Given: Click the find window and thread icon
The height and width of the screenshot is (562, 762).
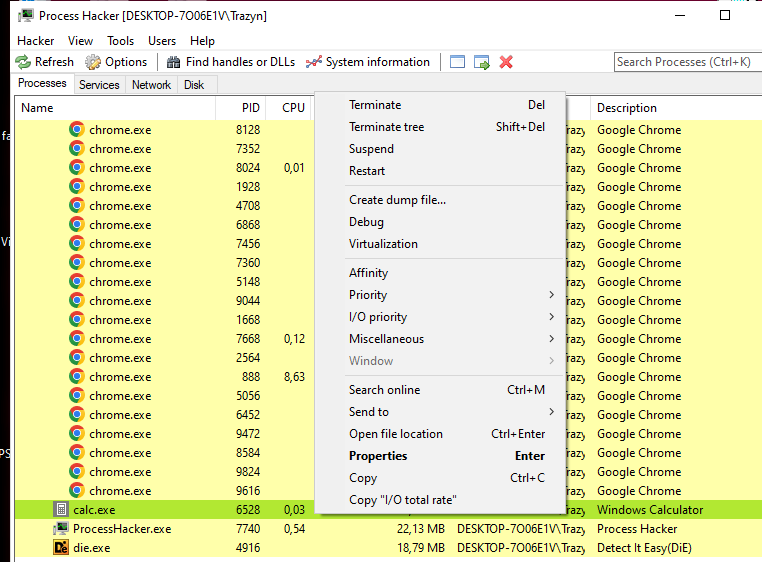Looking at the screenshot, I should pos(482,62).
